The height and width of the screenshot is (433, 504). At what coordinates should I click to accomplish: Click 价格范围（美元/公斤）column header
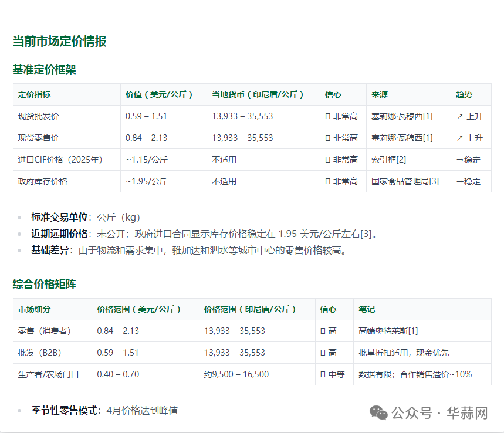coord(139,309)
